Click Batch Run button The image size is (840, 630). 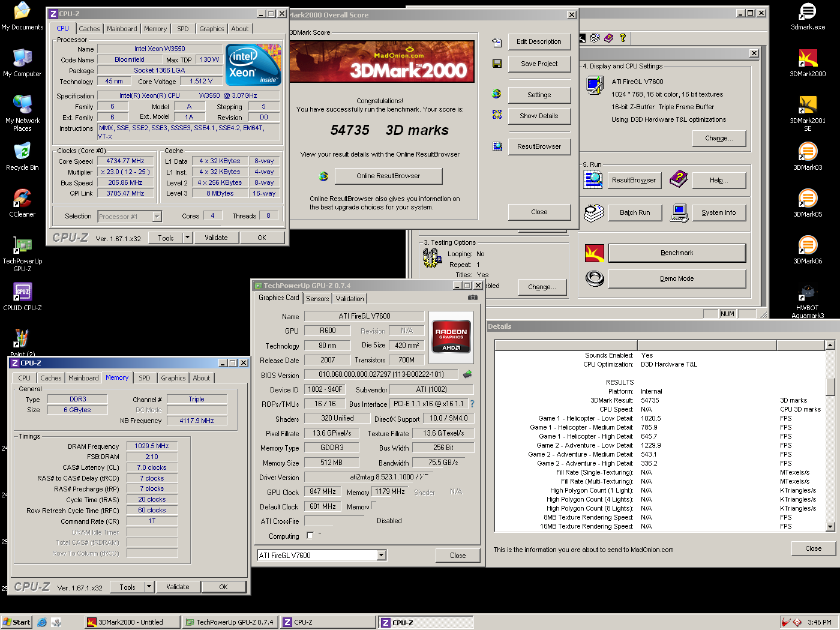(x=635, y=212)
